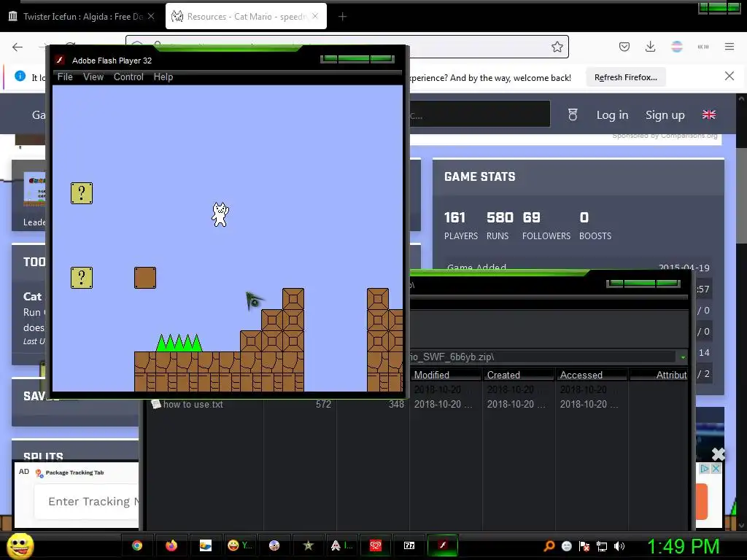The width and height of the screenshot is (747, 560).
Task: Open the red heart taskbar icon
Action: tap(376, 545)
